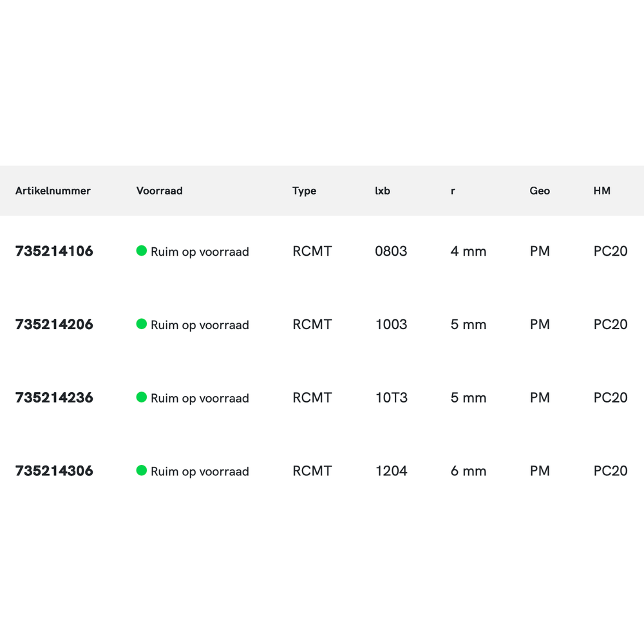644x644 pixels.
Task: Click the Geo column header
Action: coord(540,191)
